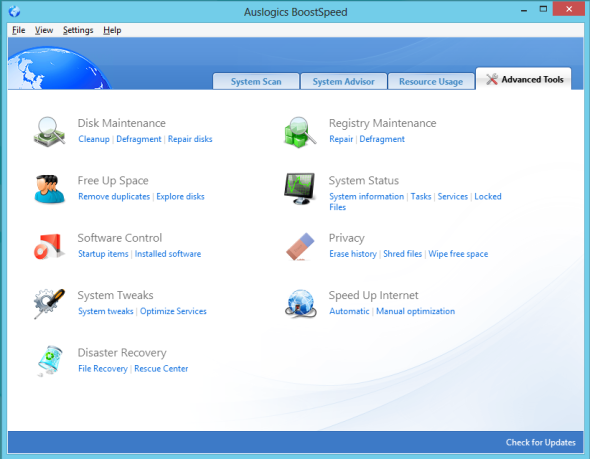The width and height of the screenshot is (590, 459).
Task: Click the Speed Up Internet heading
Action: [373, 295]
